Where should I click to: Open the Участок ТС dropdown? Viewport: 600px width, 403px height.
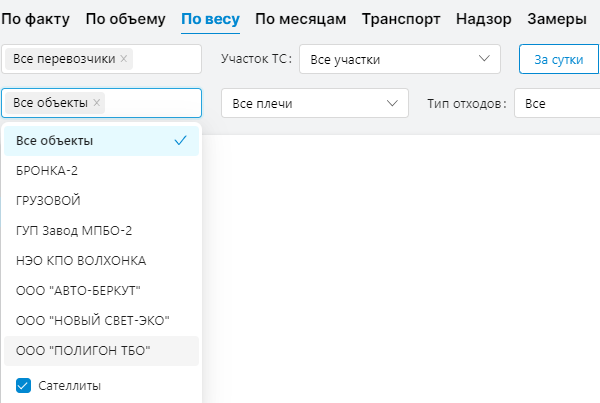click(x=399, y=59)
